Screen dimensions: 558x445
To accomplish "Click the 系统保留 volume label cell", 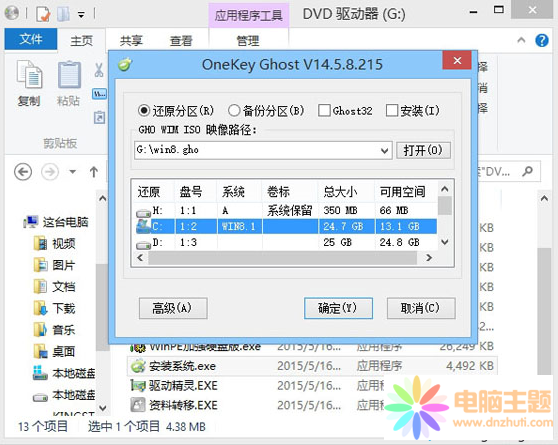I will (290, 210).
